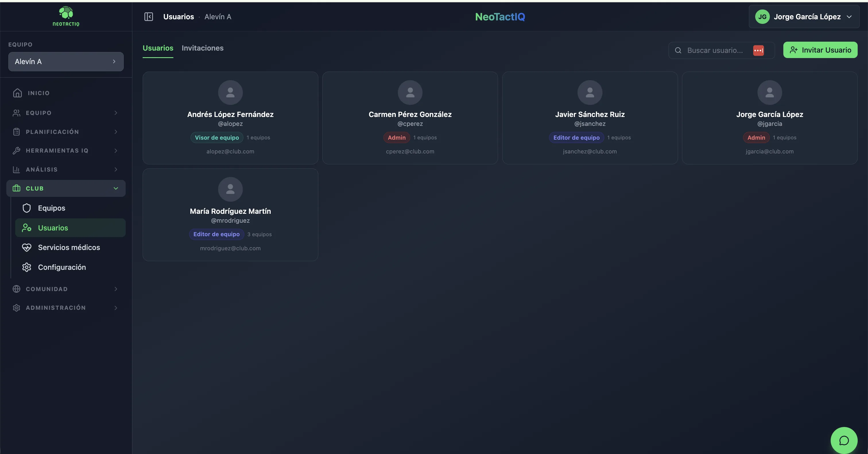Click the Equipos shield icon
868x454 pixels.
pos(27,208)
